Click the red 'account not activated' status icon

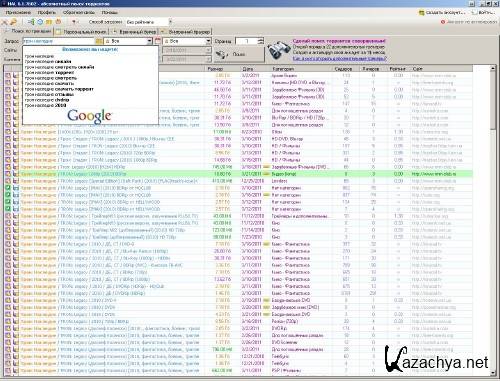tap(443, 22)
